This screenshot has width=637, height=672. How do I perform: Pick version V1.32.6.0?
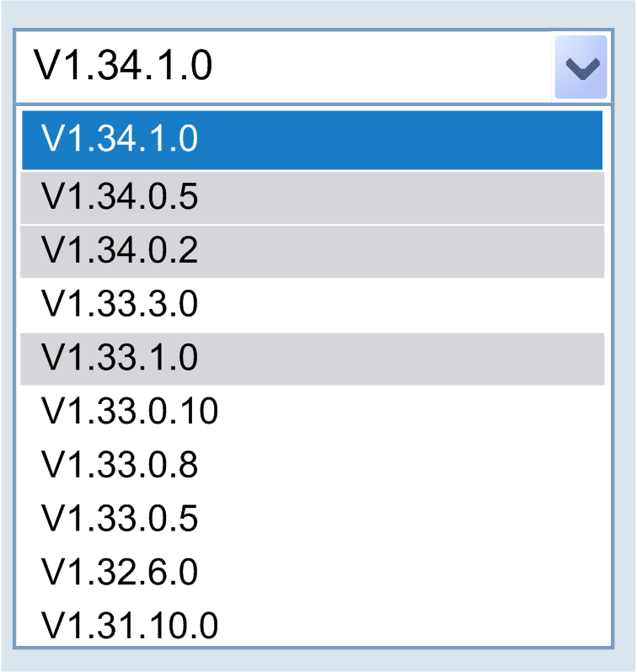coord(312,573)
